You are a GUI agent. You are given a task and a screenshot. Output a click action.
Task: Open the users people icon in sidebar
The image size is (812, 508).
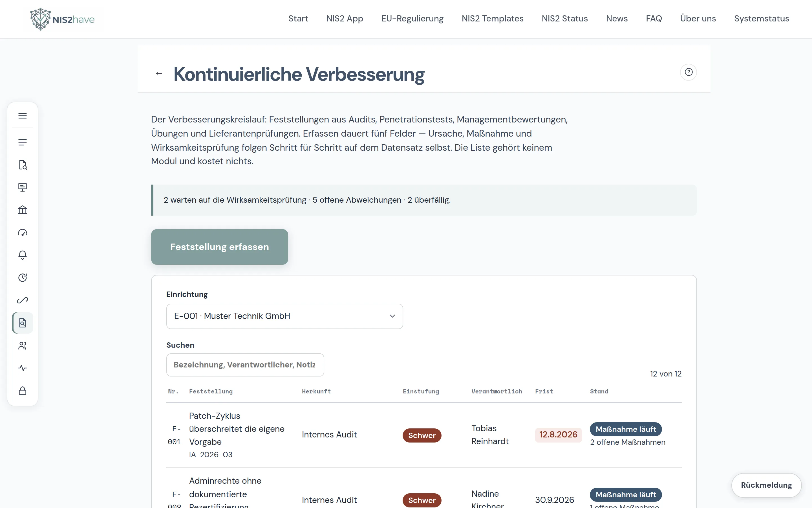23,346
